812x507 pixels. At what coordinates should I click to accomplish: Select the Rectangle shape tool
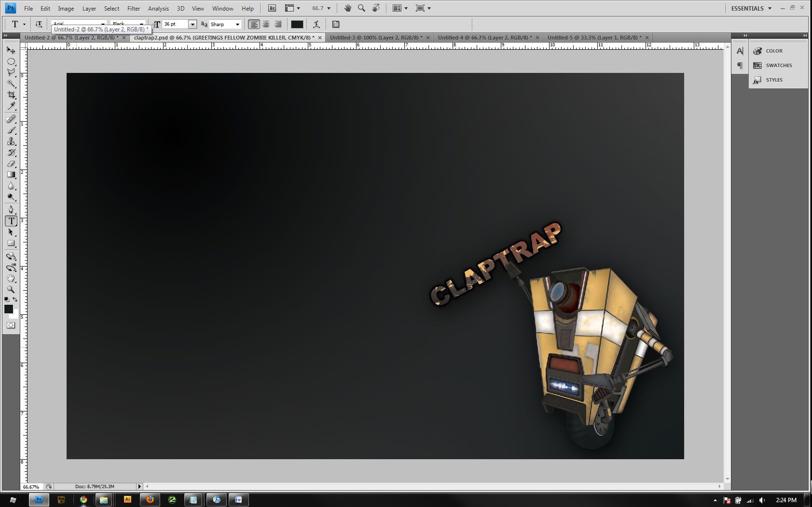coord(11,243)
